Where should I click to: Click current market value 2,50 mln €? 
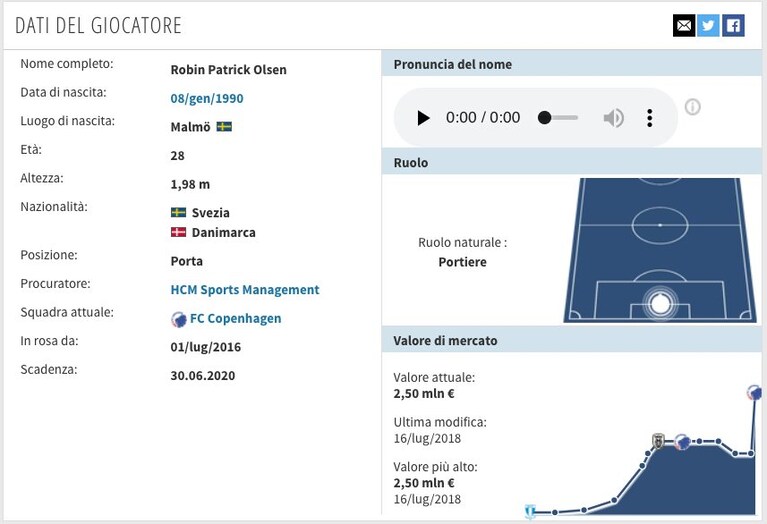click(424, 394)
